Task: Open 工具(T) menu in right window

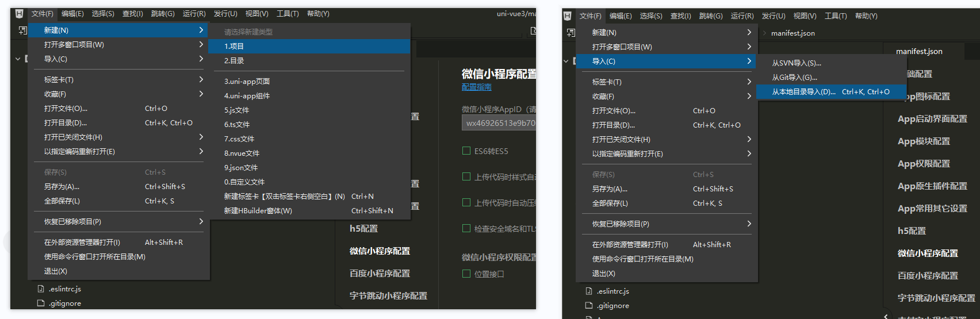Action: click(x=836, y=16)
